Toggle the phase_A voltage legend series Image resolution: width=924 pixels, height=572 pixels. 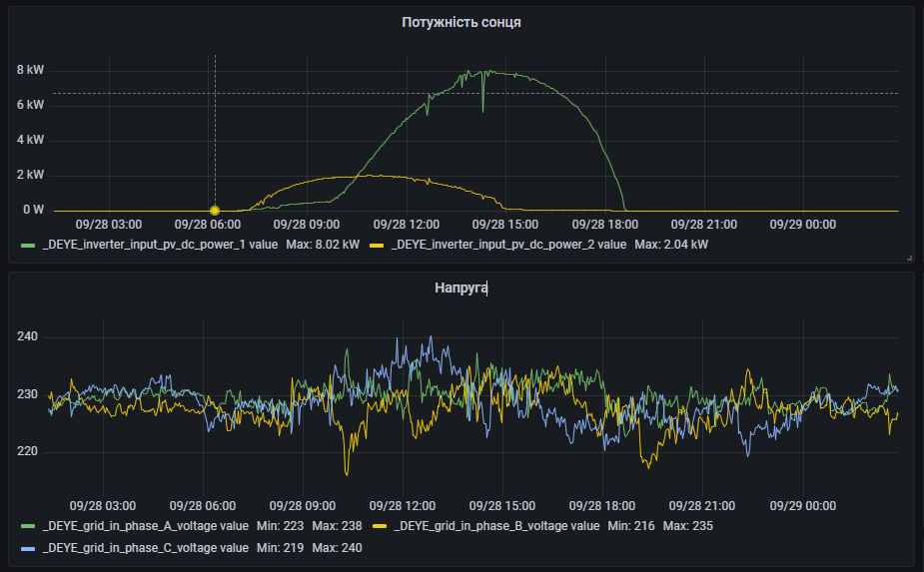(x=146, y=525)
